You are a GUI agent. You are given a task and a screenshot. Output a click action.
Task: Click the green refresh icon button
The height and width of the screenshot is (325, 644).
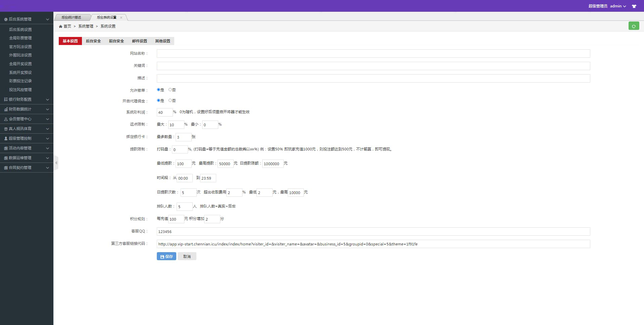633,26
